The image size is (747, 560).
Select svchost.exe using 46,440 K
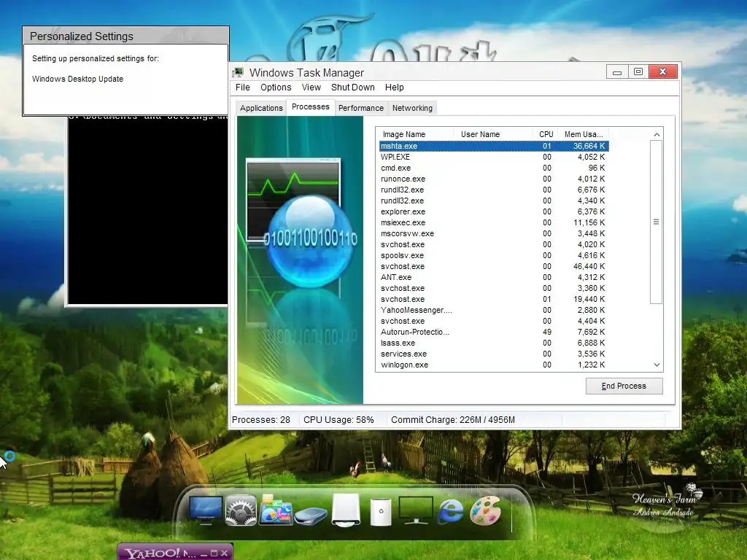494,267
